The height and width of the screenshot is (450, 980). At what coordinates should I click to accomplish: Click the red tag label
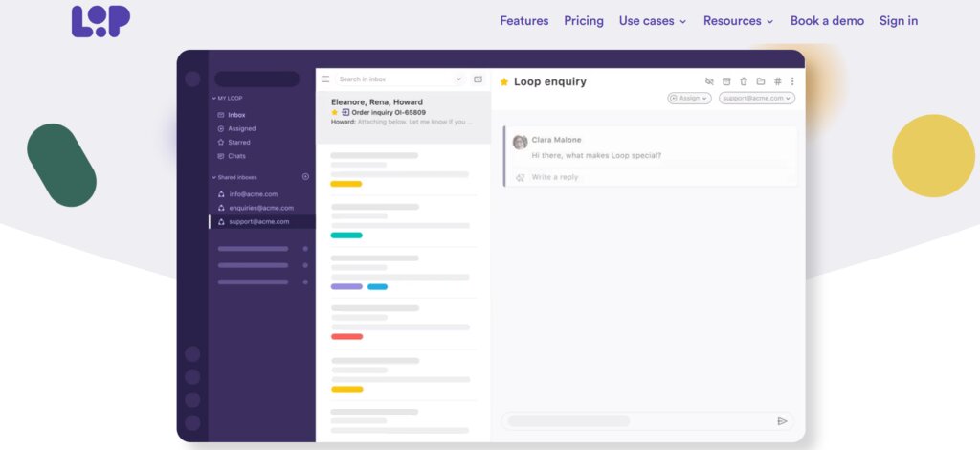[346, 336]
